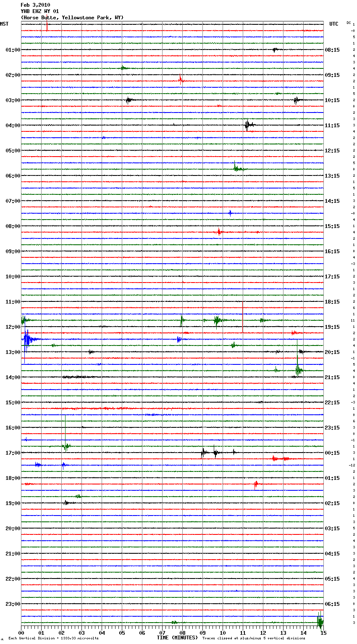Click the '20:15' UTC time label
This screenshot has width=357, height=644.
[332, 352]
